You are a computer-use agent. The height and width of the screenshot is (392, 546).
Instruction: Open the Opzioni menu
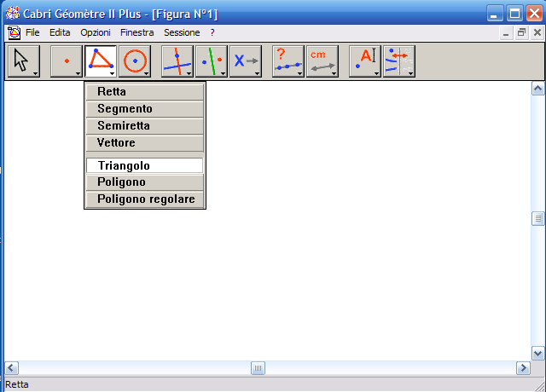coord(96,32)
